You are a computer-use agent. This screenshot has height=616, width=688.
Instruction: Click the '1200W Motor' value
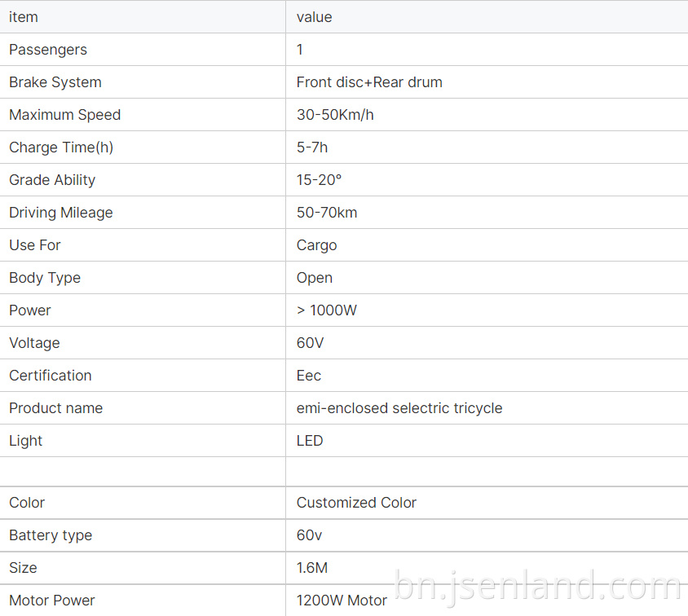click(342, 601)
